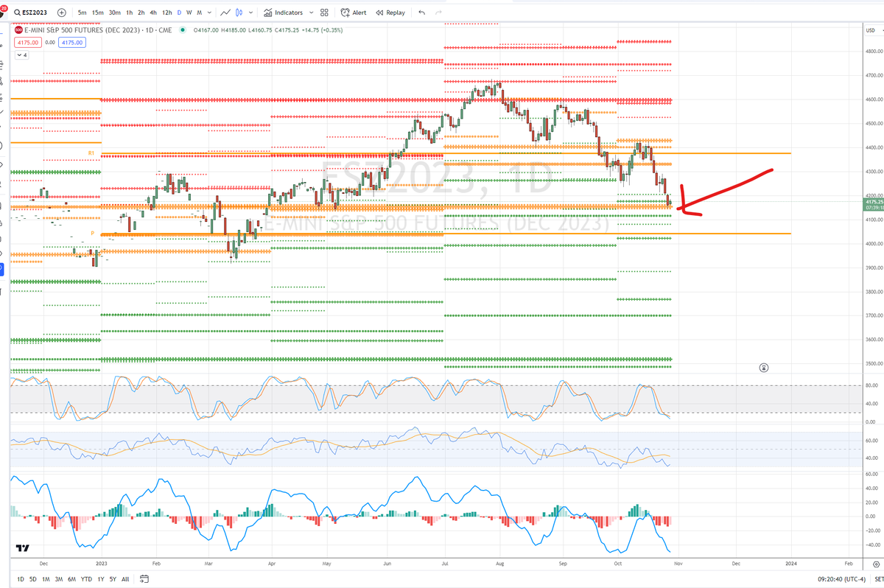Switch to 5m interval
884x588 pixels.
81,13
